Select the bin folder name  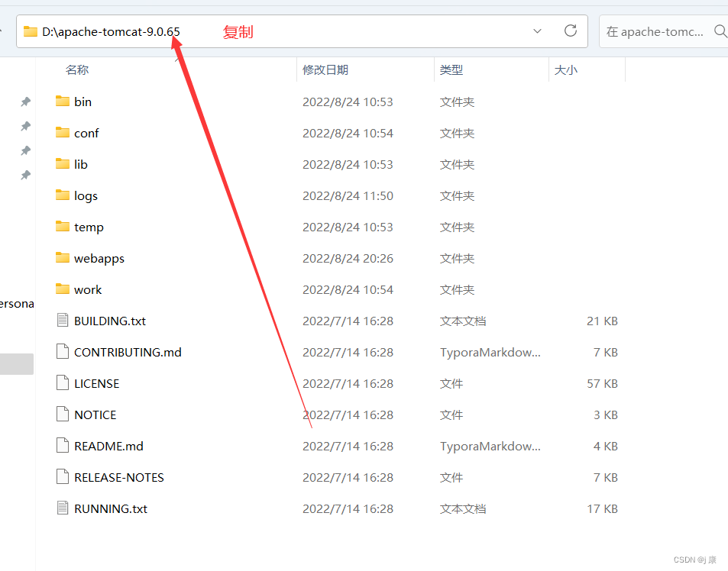[x=83, y=102]
